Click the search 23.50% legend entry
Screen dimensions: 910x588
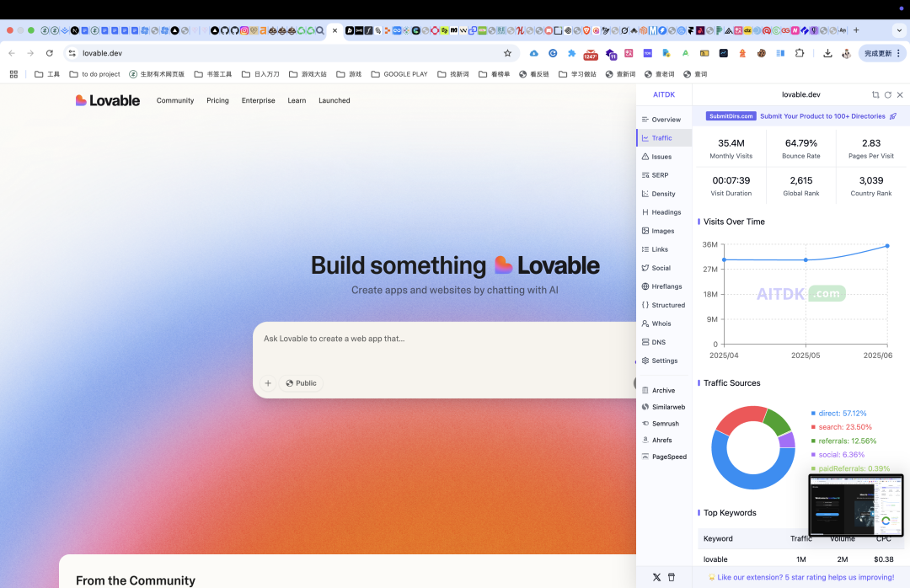click(x=842, y=427)
